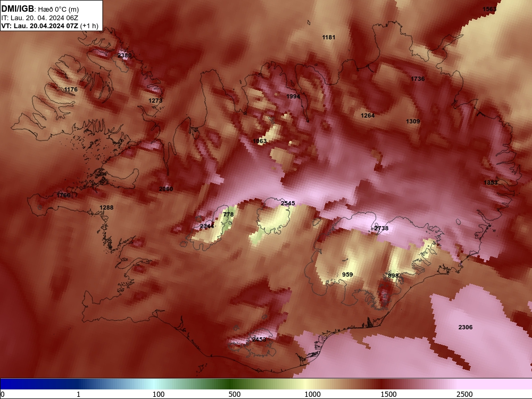Select the 1563 value label

(x=489, y=9)
